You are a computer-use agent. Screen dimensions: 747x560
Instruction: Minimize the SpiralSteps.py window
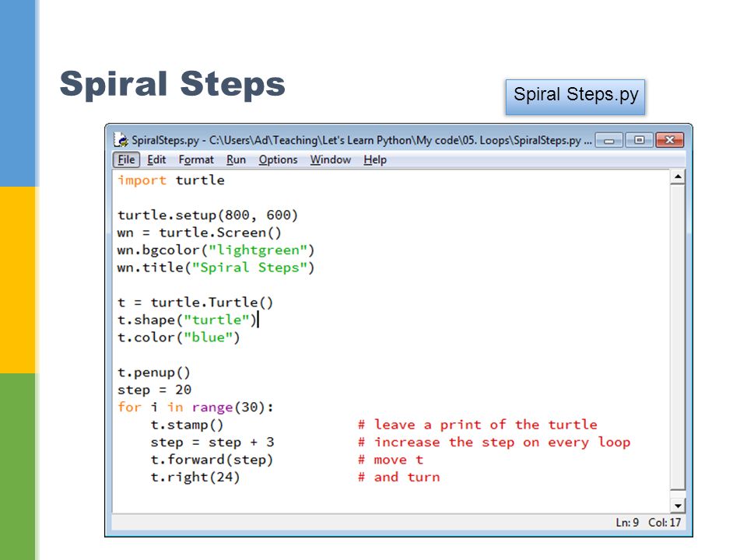[x=608, y=140]
